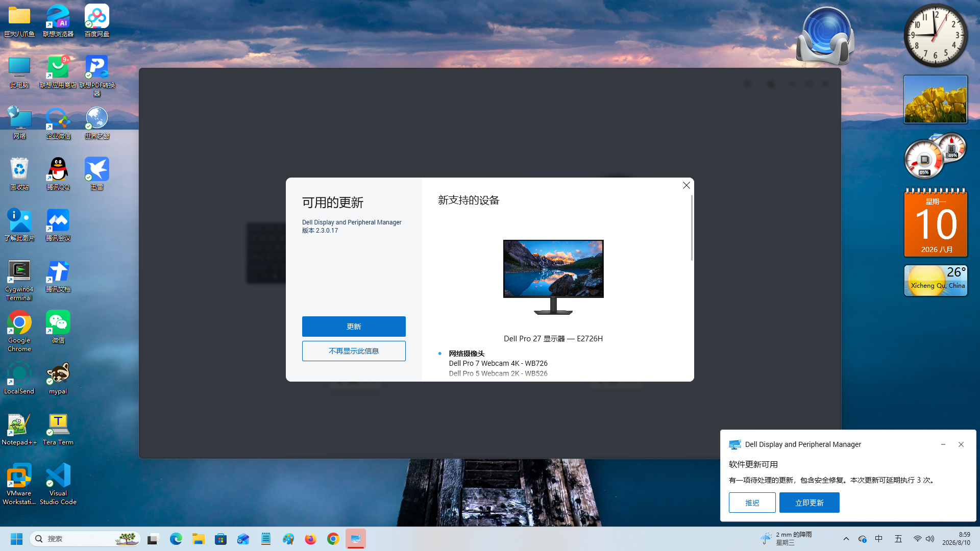Click 立即更新 in the notification
Image resolution: width=980 pixels, height=551 pixels.
(810, 503)
